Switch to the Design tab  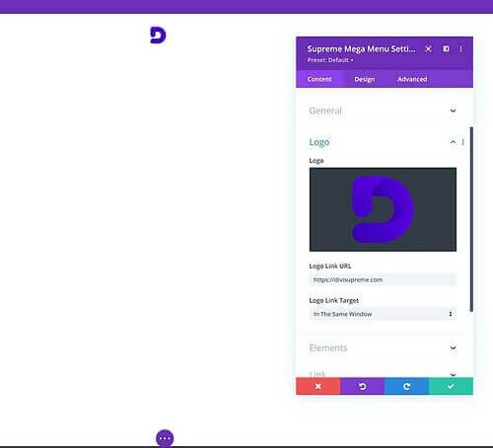click(x=365, y=79)
